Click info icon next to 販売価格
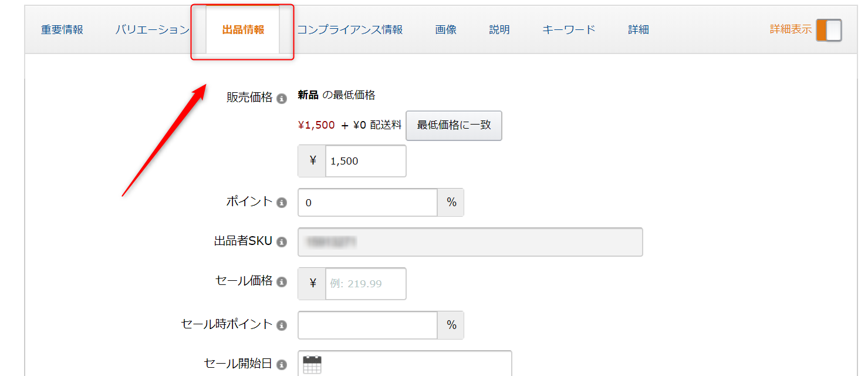This screenshot has width=868, height=376. click(282, 99)
